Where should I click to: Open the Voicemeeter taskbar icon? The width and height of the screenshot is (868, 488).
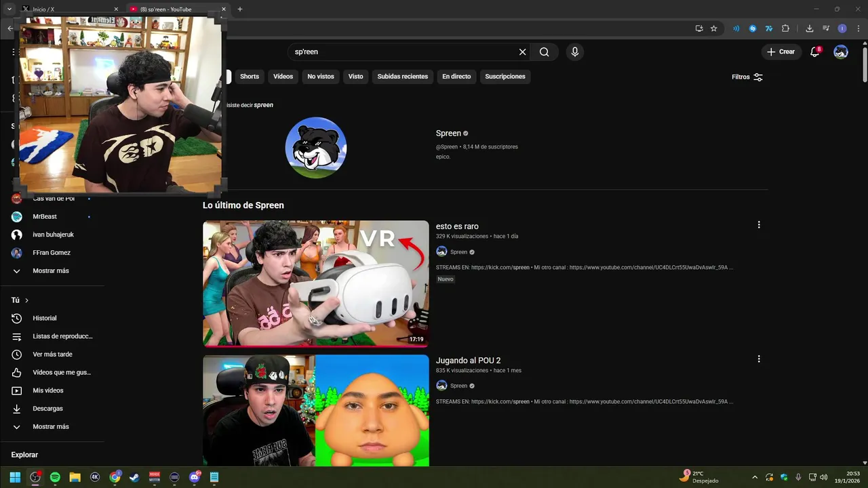pos(155,477)
